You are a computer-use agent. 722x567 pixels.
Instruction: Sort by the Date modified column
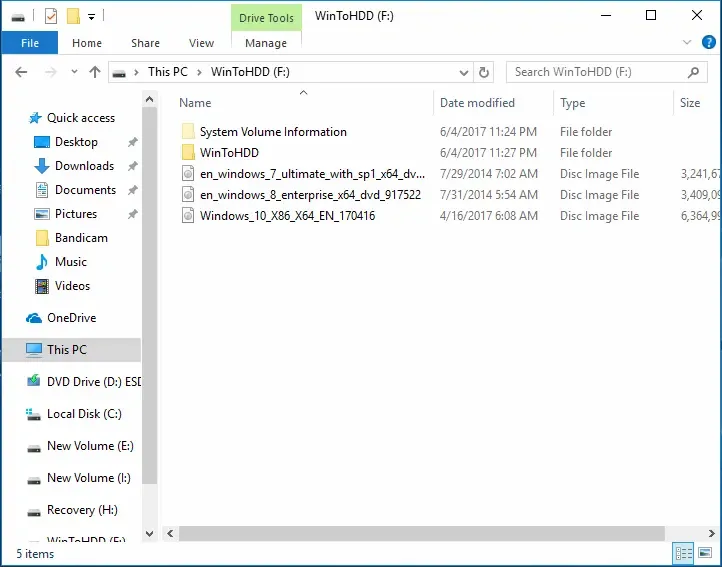coord(477,103)
